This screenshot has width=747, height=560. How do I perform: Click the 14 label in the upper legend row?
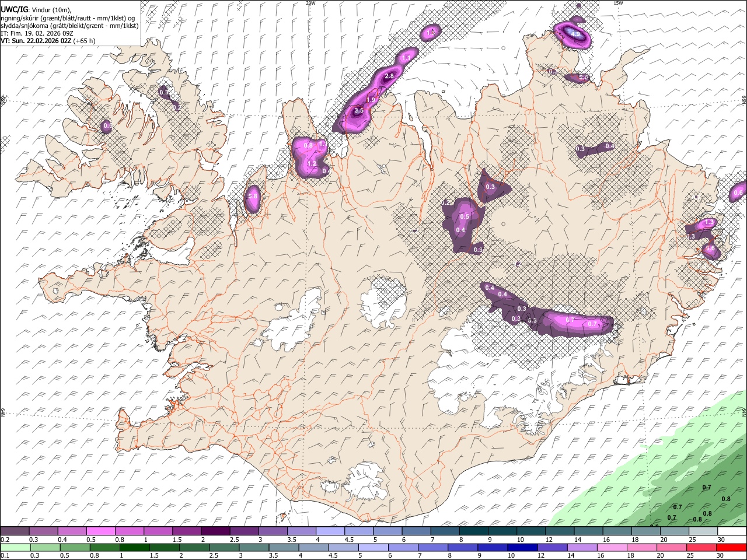578,540
